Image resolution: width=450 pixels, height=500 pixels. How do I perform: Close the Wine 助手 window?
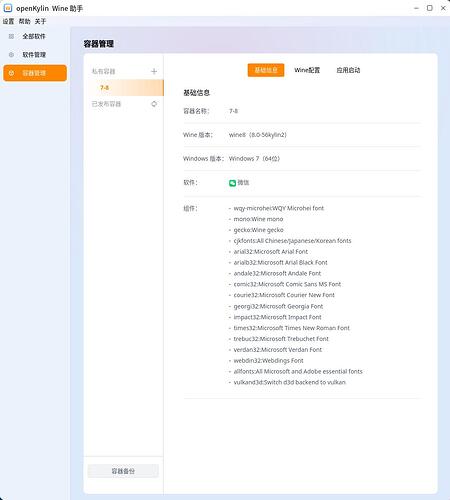click(x=443, y=8)
